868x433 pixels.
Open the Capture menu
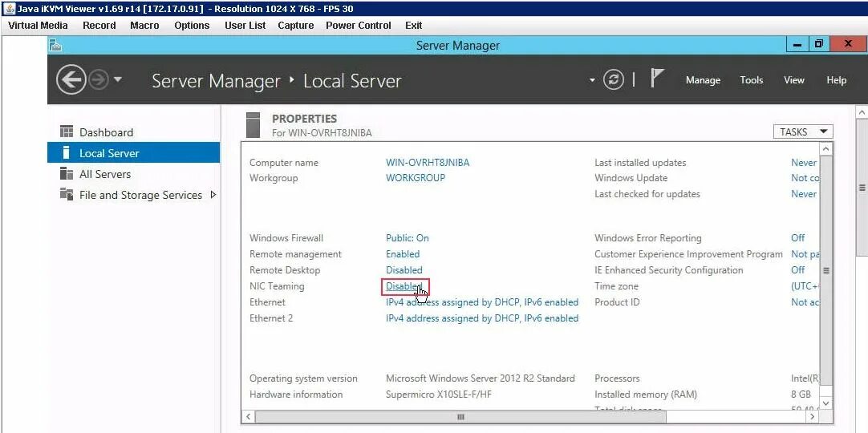click(x=295, y=26)
